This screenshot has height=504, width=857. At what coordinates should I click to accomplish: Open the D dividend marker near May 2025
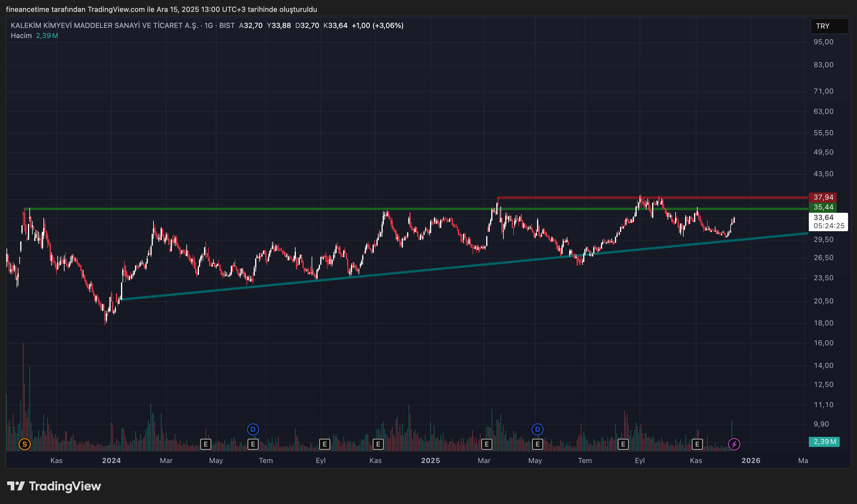point(537,429)
